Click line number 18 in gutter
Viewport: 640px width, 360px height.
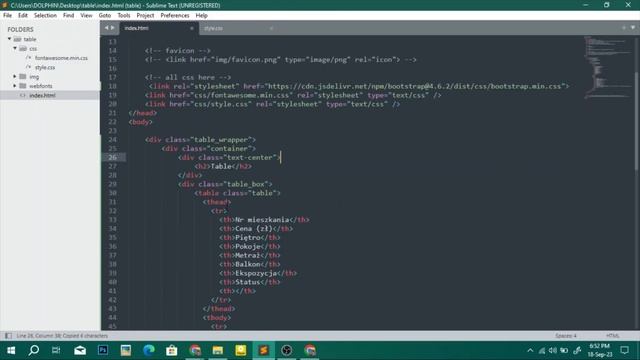pos(113,86)
